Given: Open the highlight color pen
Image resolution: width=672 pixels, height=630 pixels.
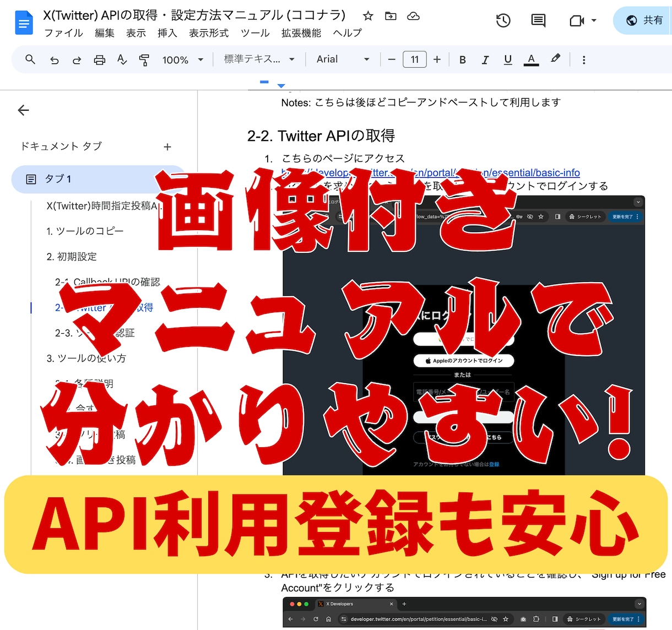Looking at the screenshot, I should coord(555,59).
